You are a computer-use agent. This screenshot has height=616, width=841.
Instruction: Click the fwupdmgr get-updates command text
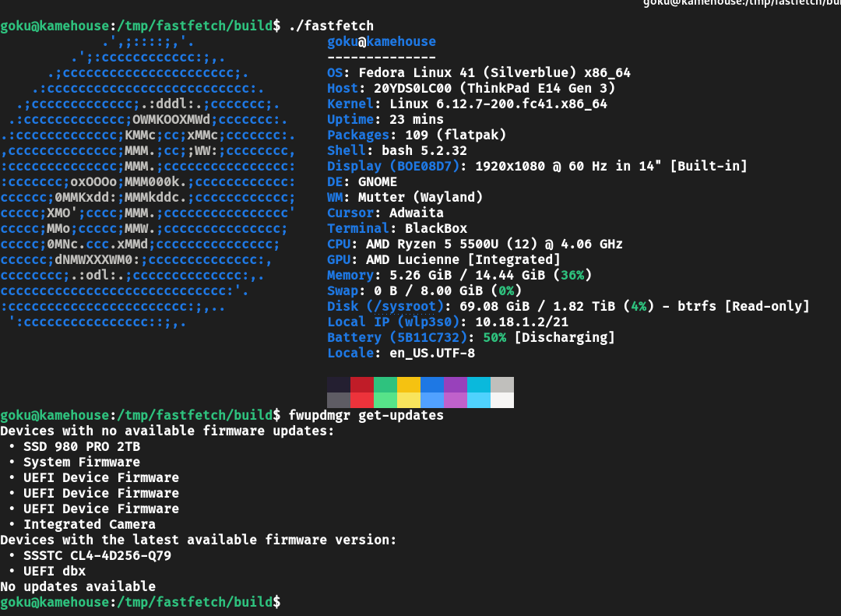point(366,415)
